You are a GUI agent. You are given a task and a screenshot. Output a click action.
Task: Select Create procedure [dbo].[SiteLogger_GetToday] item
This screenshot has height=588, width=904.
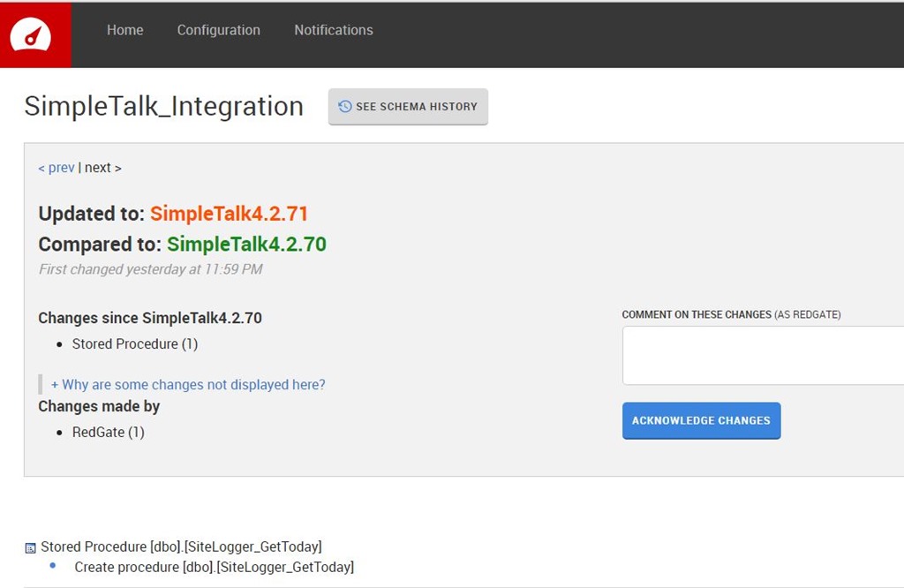click(214, 567)
